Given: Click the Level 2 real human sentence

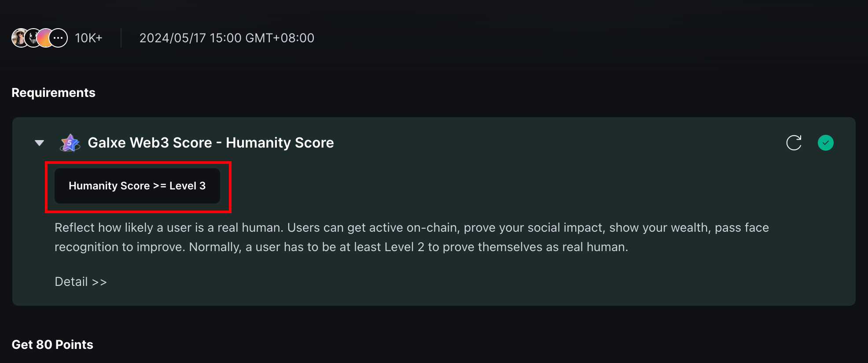Looking at the screenshot, I should point(408,247).
